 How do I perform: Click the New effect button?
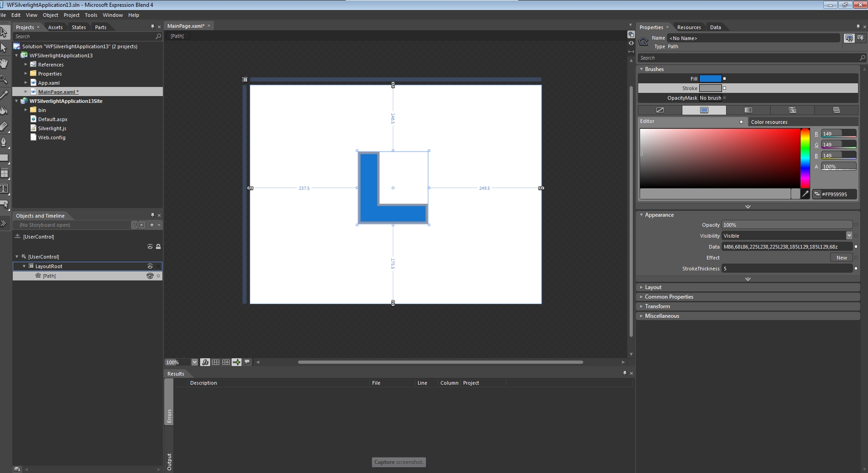[x=841, y=258]
